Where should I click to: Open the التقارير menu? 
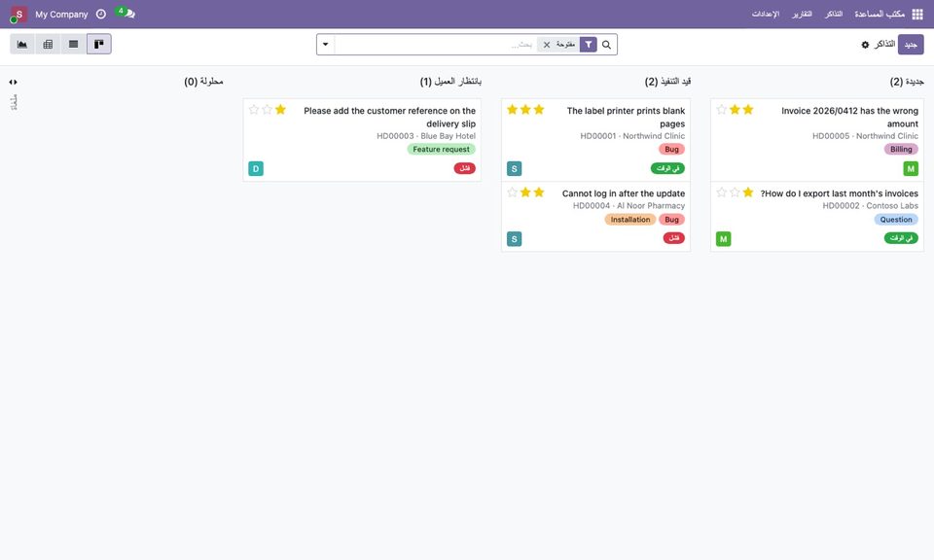802,14
